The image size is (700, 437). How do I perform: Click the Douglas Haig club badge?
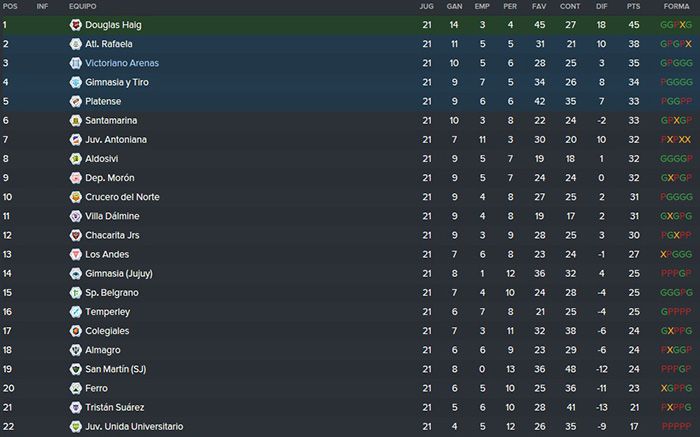point(75,25)
